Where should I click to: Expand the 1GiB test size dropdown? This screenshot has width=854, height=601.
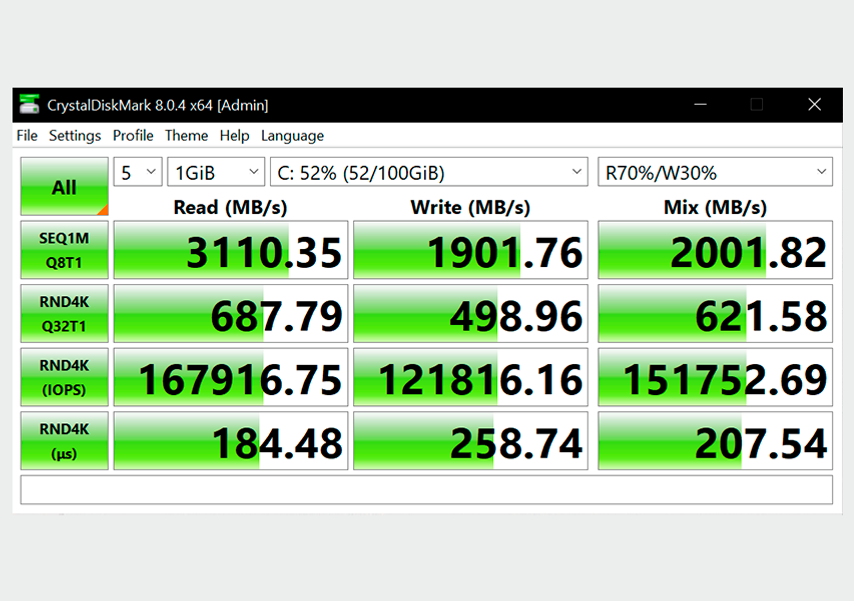(216, 172)
